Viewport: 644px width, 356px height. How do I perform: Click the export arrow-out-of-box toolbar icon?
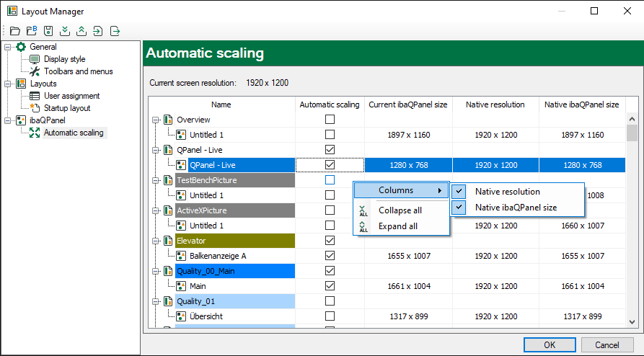click(115, 31)
